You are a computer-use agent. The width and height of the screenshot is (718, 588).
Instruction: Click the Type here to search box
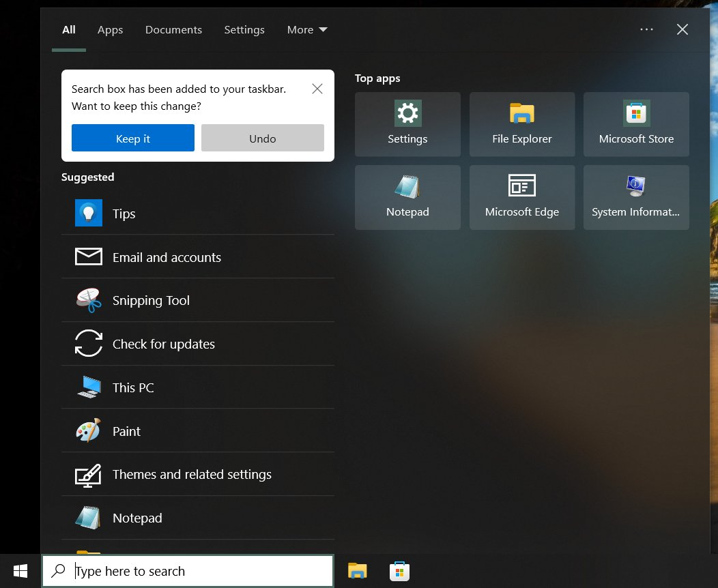[x=198, y=572]
